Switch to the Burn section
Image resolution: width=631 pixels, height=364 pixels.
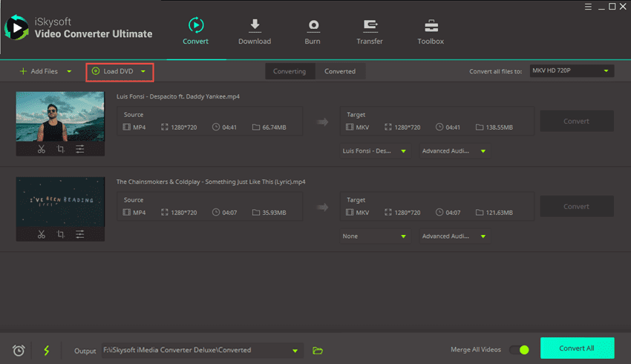tap(313, 32)
